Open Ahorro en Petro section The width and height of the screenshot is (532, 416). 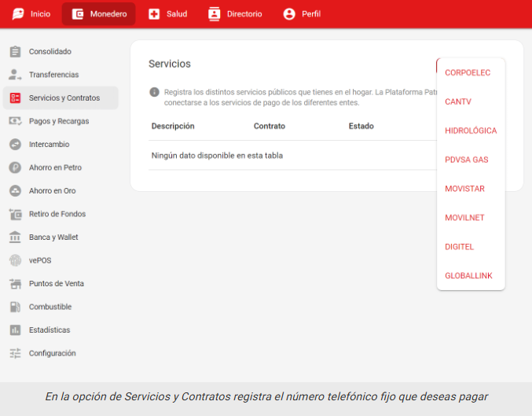pyautogui.click(x=61, y=168)
